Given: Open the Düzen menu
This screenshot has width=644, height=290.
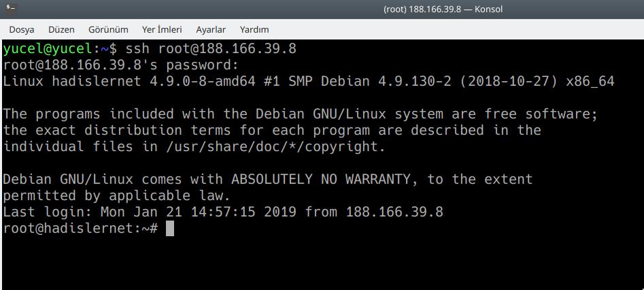Looking at the screenshot, I should (x=61, y=29).
